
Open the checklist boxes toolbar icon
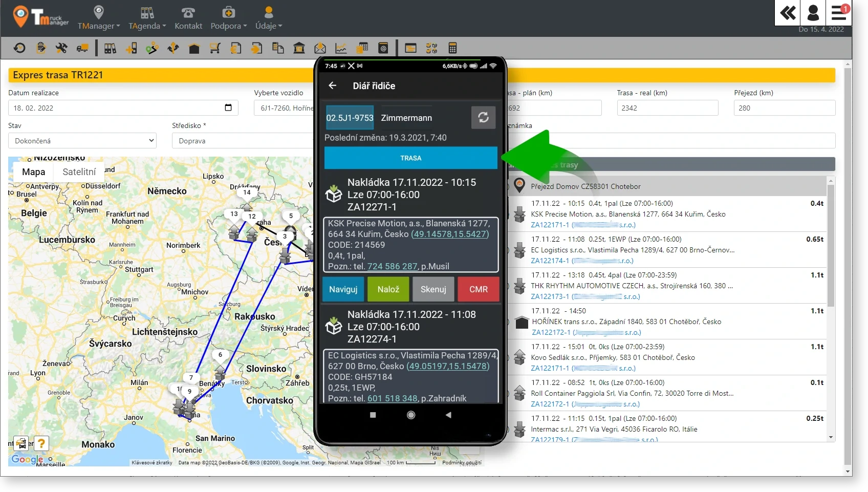coord(431,48)
